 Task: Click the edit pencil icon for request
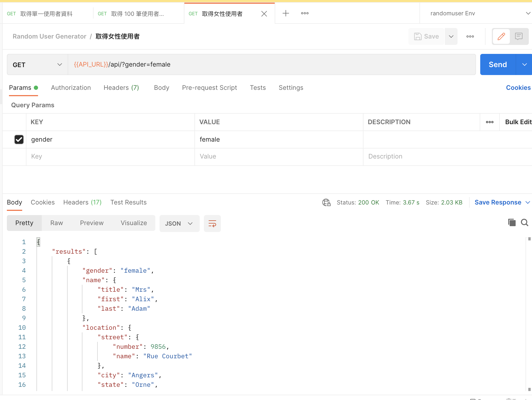pos(501,36)
